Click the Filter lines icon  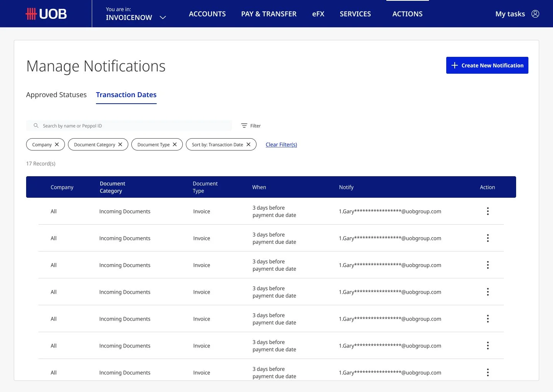244,126
